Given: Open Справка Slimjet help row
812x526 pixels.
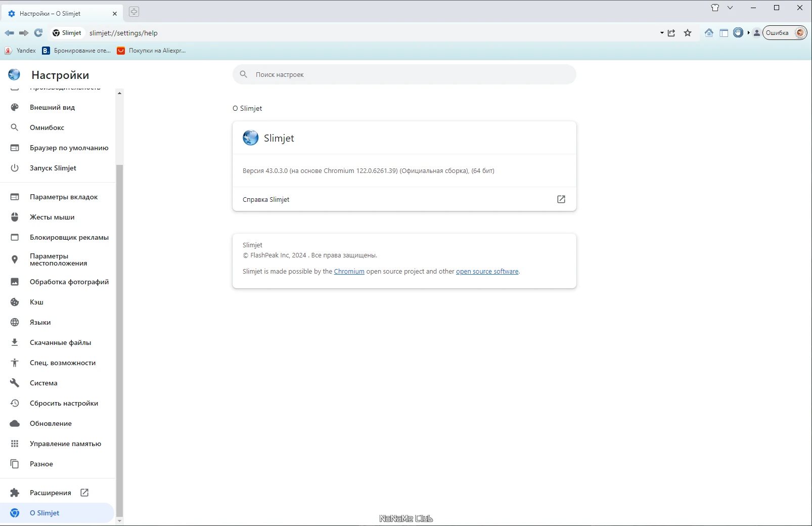Looking at the screenshot, I should click(x=404, y=199).
